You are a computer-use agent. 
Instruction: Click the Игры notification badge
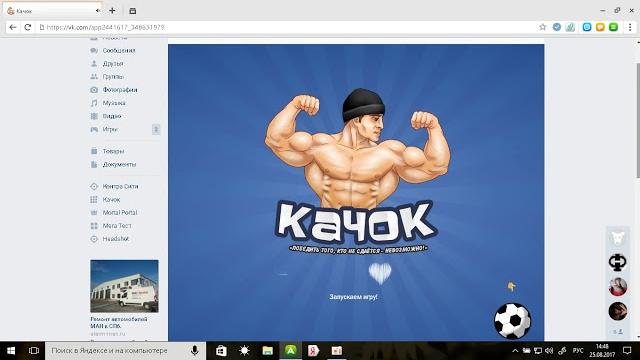pos(156,129)
